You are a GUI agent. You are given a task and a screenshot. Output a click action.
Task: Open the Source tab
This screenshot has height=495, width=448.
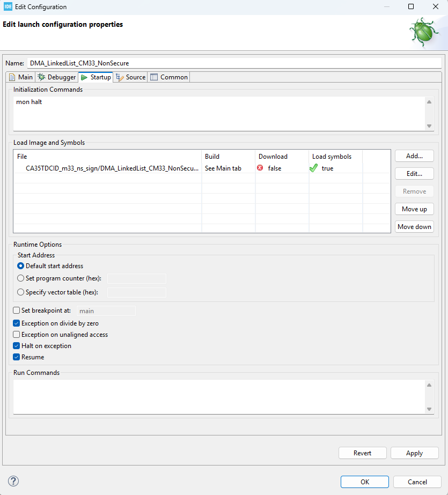pos(131,77)
